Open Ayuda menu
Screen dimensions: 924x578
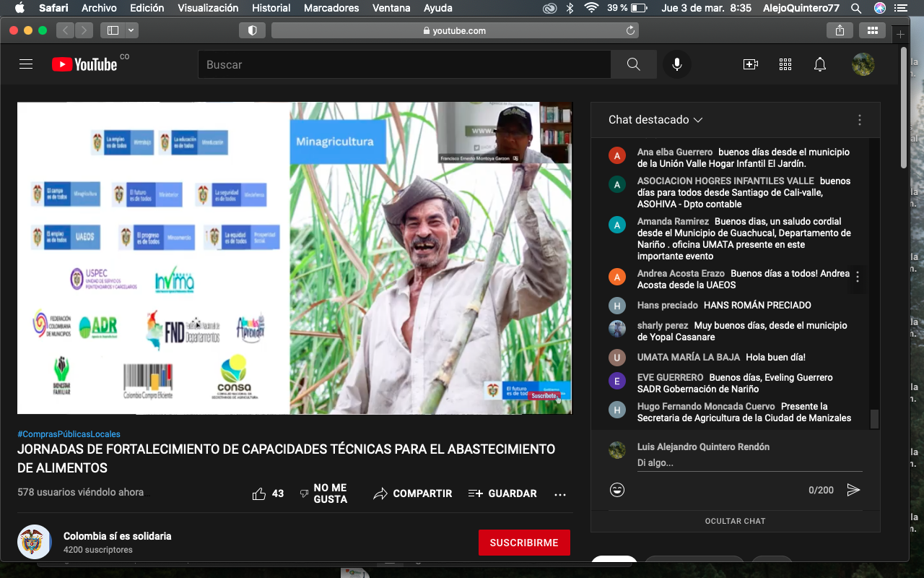point(438,8)
